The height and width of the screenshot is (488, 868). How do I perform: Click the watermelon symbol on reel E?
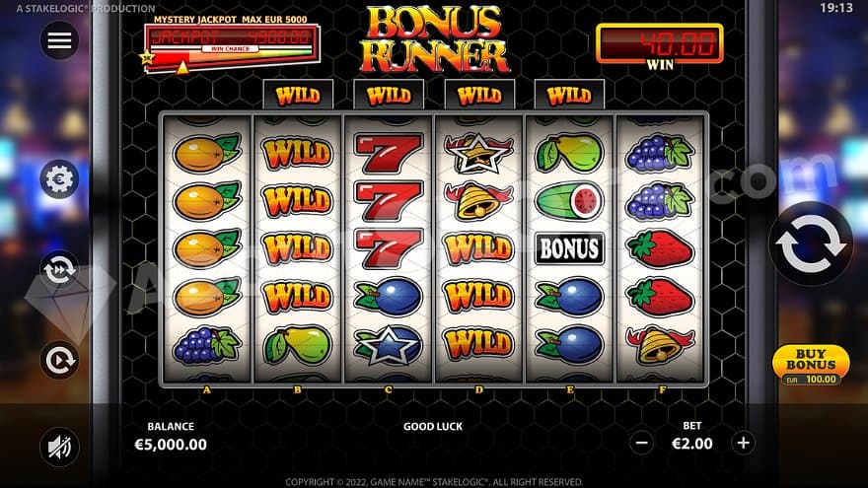570,200
